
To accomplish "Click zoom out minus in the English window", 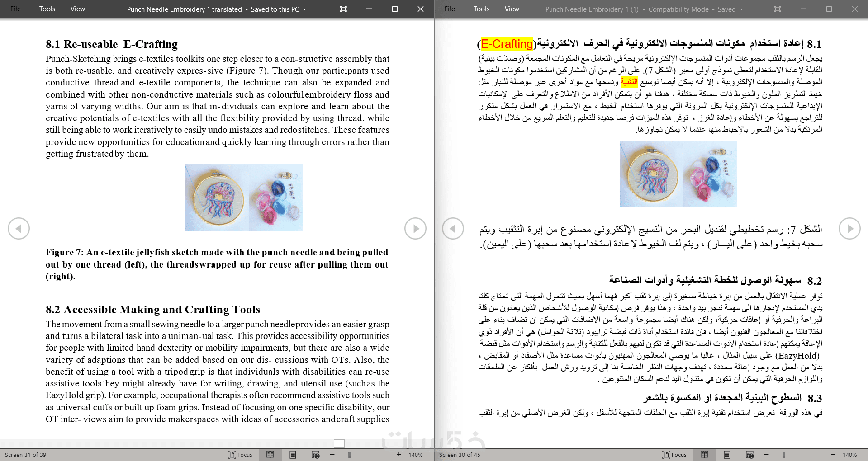I will pyautogui.click(x=332, y=455).
